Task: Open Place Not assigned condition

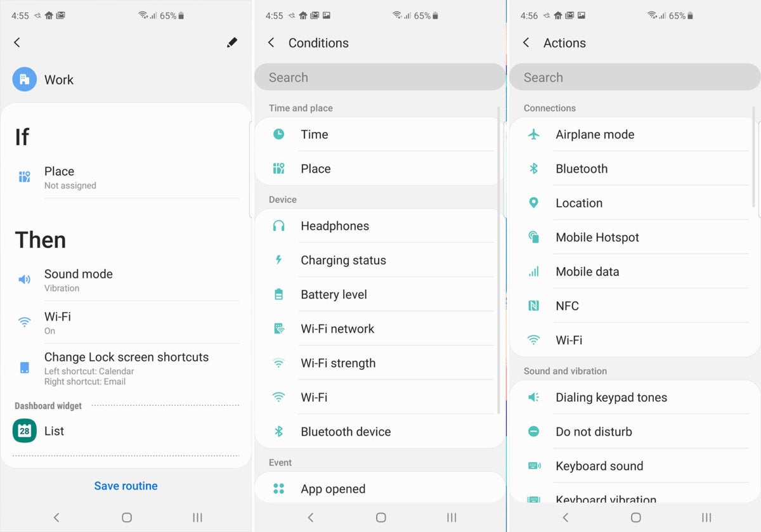Action: coord(127,178)
